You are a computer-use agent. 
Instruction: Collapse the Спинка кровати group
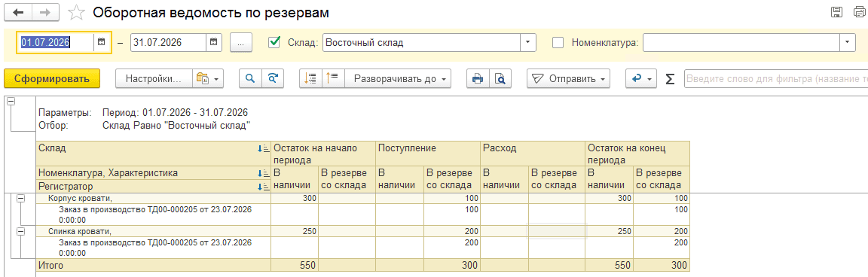[x=22, y=232]
